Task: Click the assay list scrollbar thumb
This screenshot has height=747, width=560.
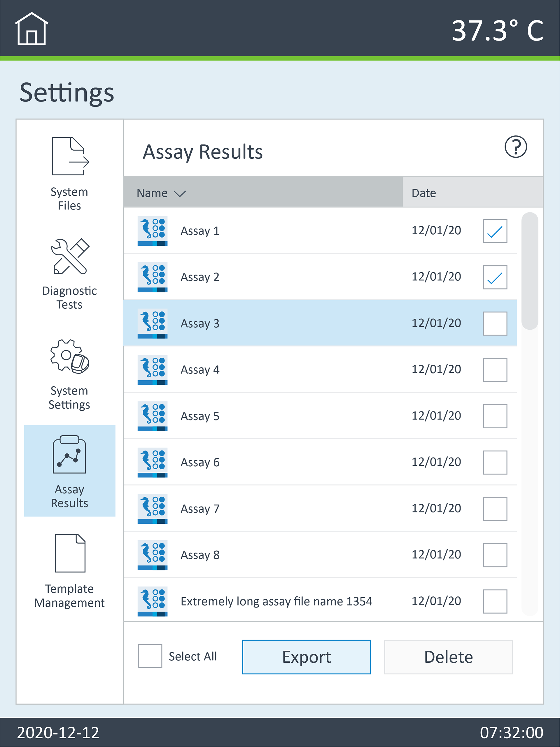Action: (x=530, y=271)
